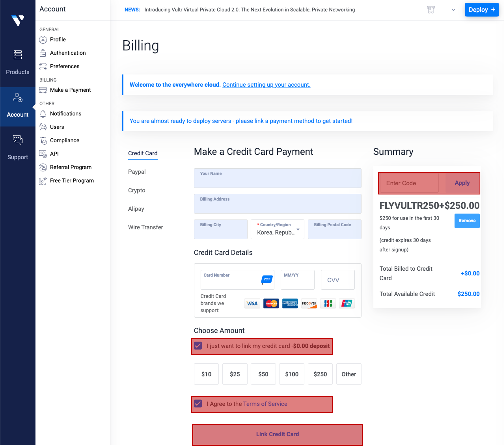
Task: Open the header account chevron menu
Action: point(453,10)
